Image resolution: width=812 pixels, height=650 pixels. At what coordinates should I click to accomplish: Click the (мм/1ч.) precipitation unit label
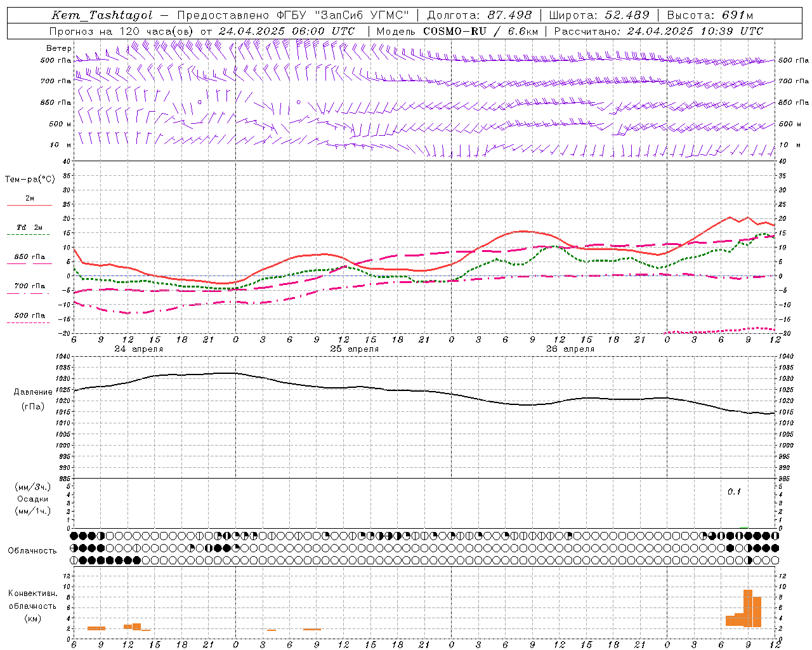tap(33, 511)
